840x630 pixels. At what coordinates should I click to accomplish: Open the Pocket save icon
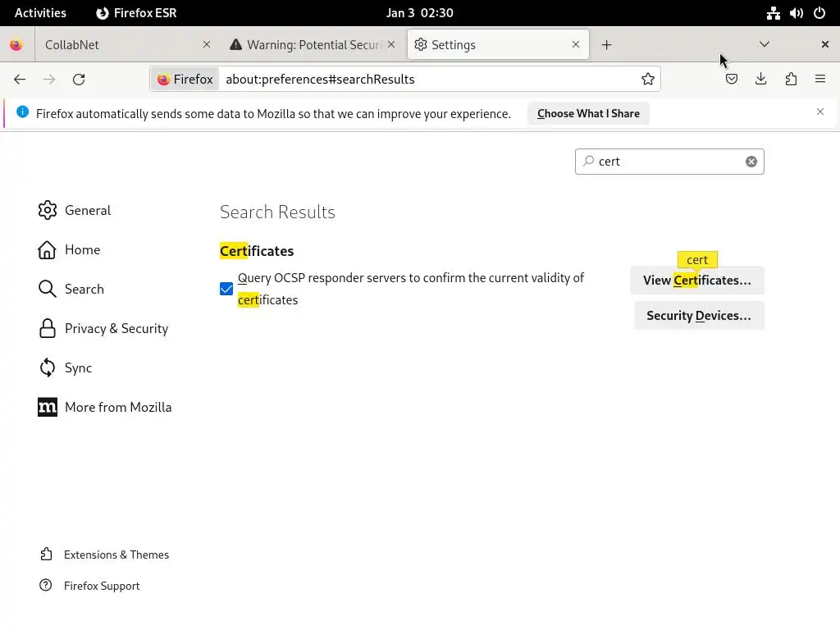click(731, 80)
